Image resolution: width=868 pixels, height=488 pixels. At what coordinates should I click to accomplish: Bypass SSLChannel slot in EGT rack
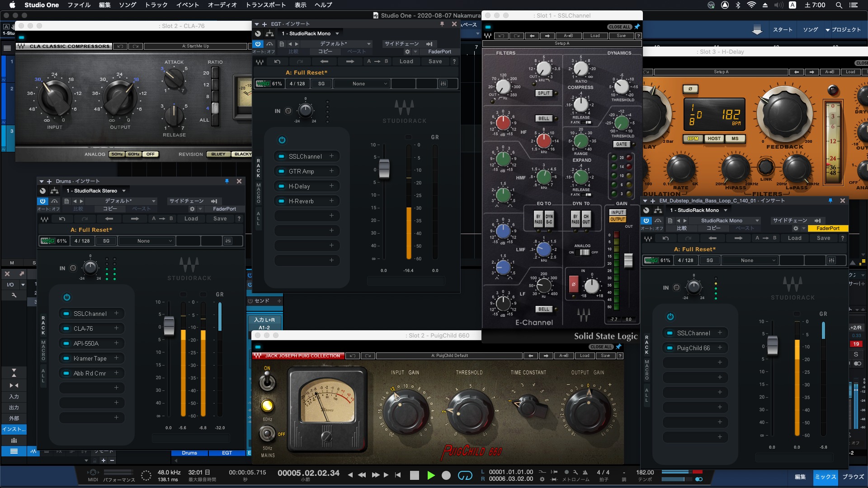tap(281, 156)
